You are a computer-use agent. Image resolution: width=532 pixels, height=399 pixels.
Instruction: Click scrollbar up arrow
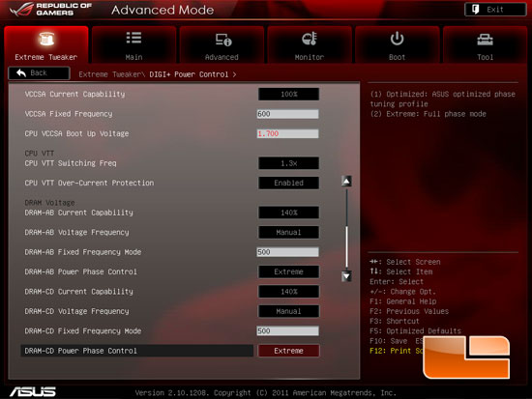(346, 182)
